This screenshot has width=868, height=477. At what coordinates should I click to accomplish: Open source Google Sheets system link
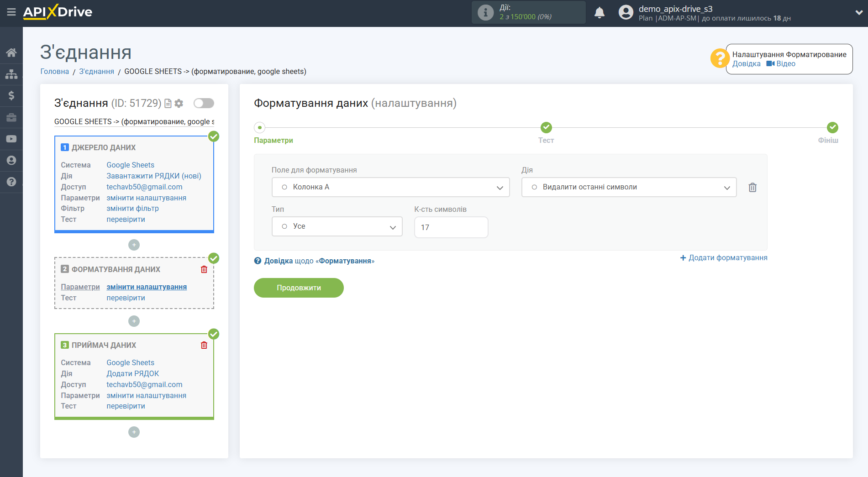click(130, 165)
